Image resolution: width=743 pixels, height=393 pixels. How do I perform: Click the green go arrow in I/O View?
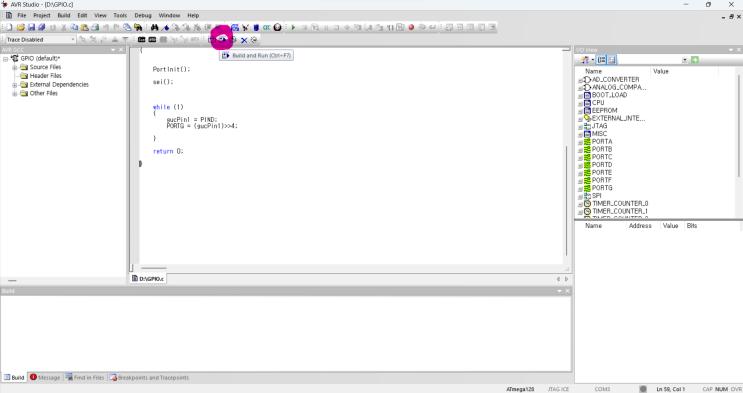[695, 60]
